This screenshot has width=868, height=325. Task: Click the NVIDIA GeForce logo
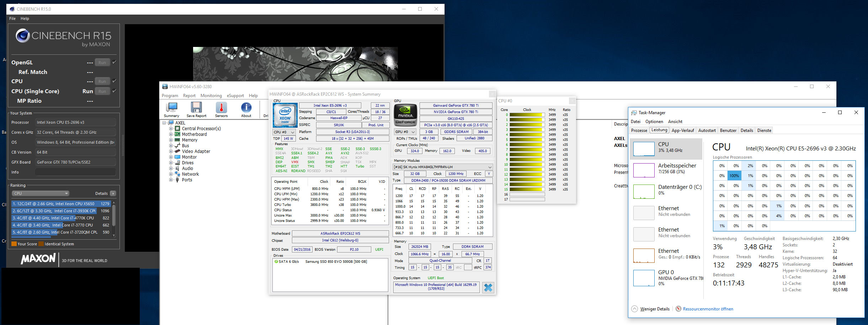pos(405,115)
